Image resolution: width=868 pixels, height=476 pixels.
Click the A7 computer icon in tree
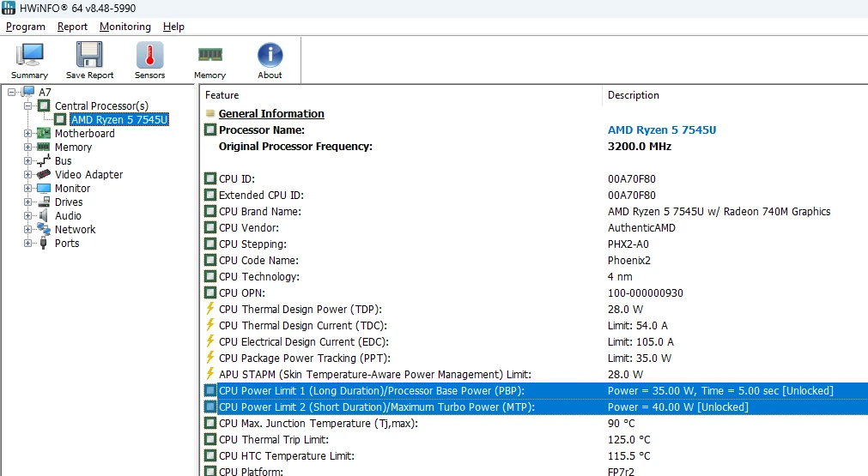tap(28, 92)
